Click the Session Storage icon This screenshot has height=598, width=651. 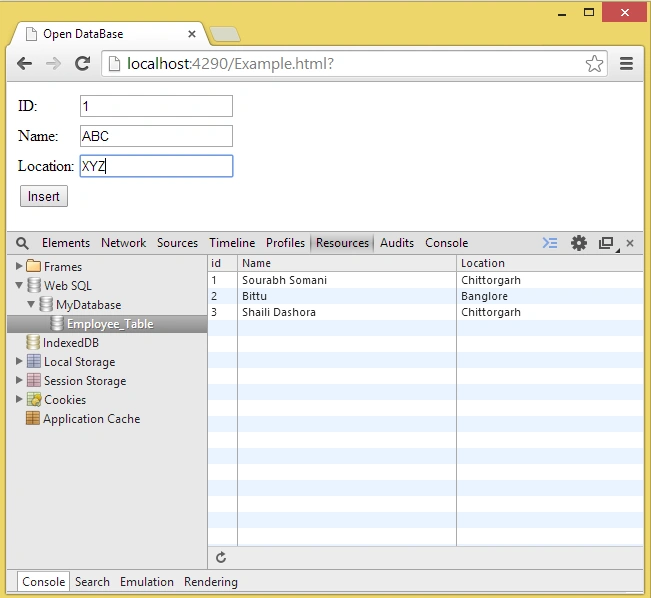click(x=34, y=380)
